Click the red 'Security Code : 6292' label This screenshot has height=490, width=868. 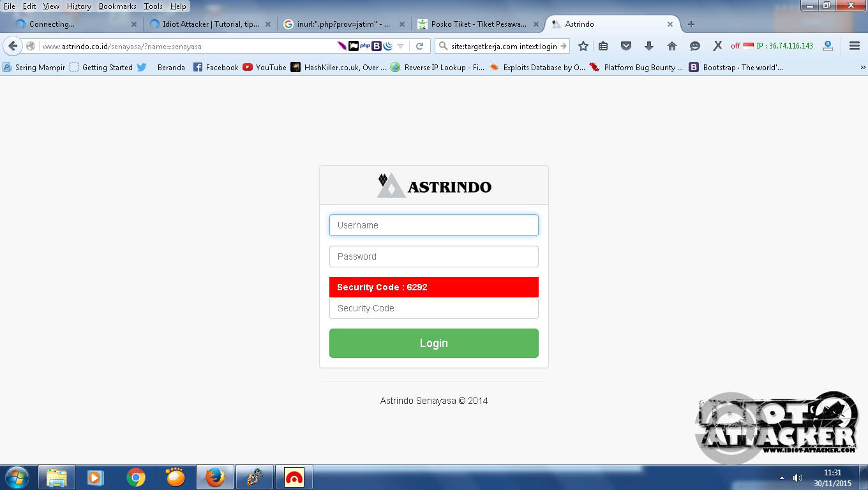[x=434, y=287]
